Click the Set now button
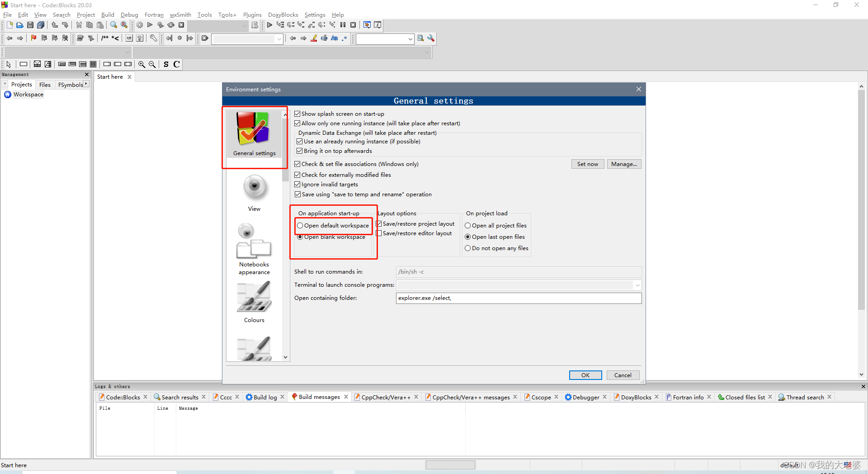868x474 pixels. [x=587, y=164]
